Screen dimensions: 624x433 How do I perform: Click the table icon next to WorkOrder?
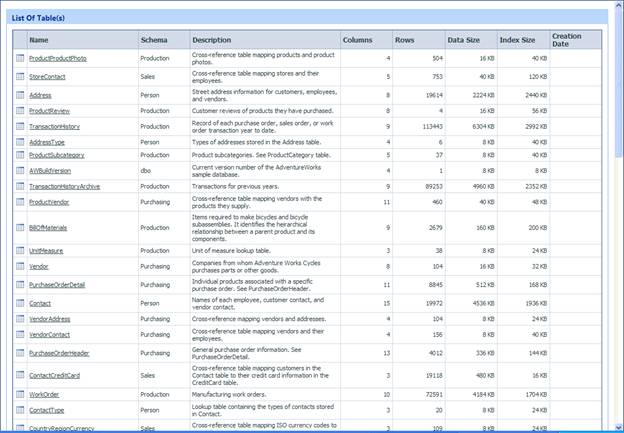click(20, 394)
